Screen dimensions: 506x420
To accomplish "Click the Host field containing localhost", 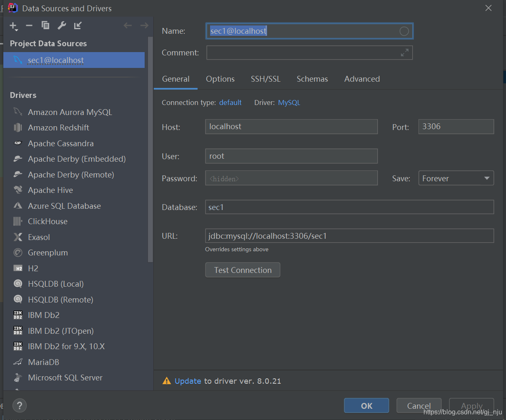I will click(291, 126).
